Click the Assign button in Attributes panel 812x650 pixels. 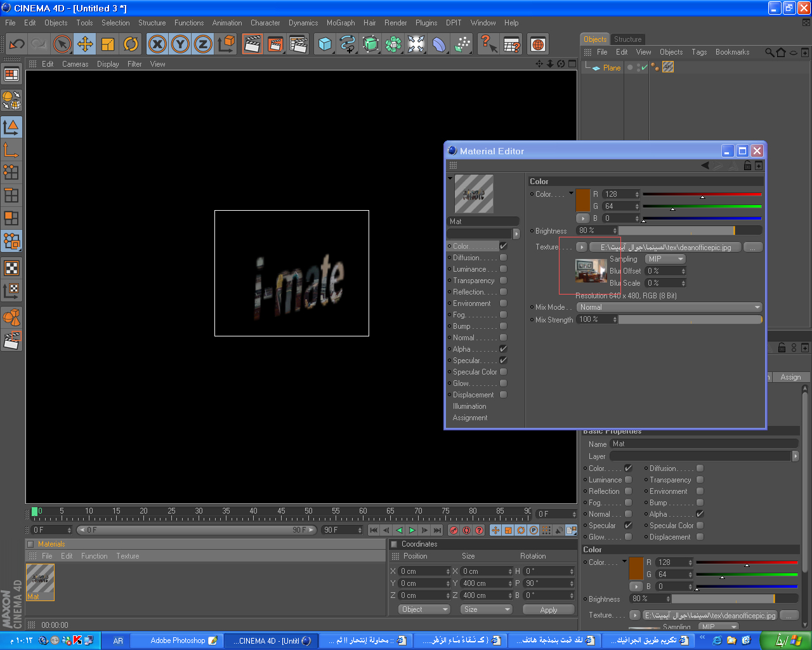(790, 377)
